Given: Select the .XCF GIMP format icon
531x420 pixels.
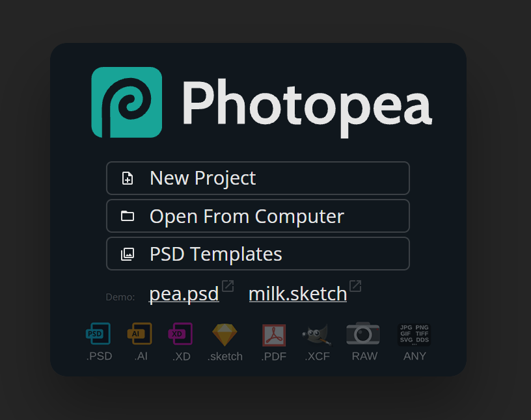Looking at the screenshot, I should pos(317,334).
